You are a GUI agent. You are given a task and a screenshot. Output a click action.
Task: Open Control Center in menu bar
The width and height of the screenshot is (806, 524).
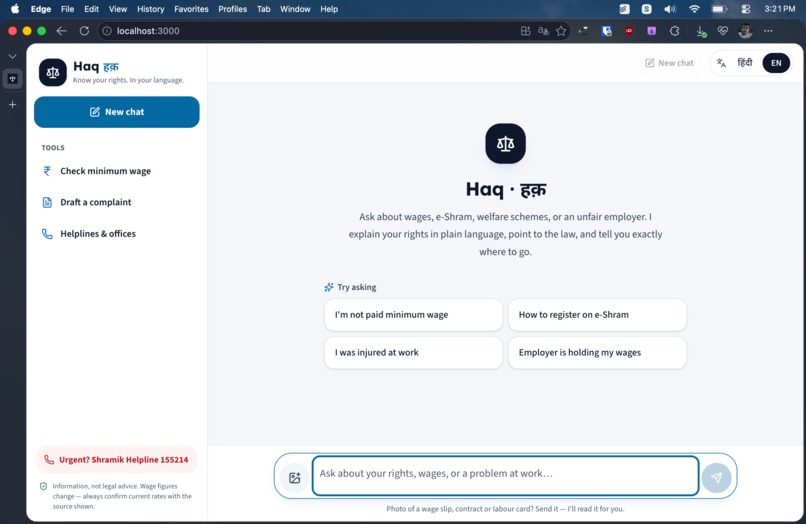coord(746,9)
